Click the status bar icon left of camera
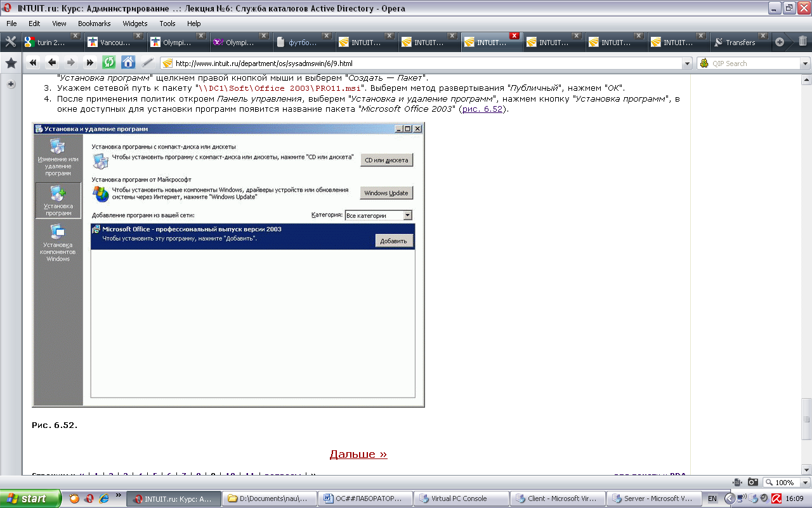 pyautogui.click(x=737, y=482)
